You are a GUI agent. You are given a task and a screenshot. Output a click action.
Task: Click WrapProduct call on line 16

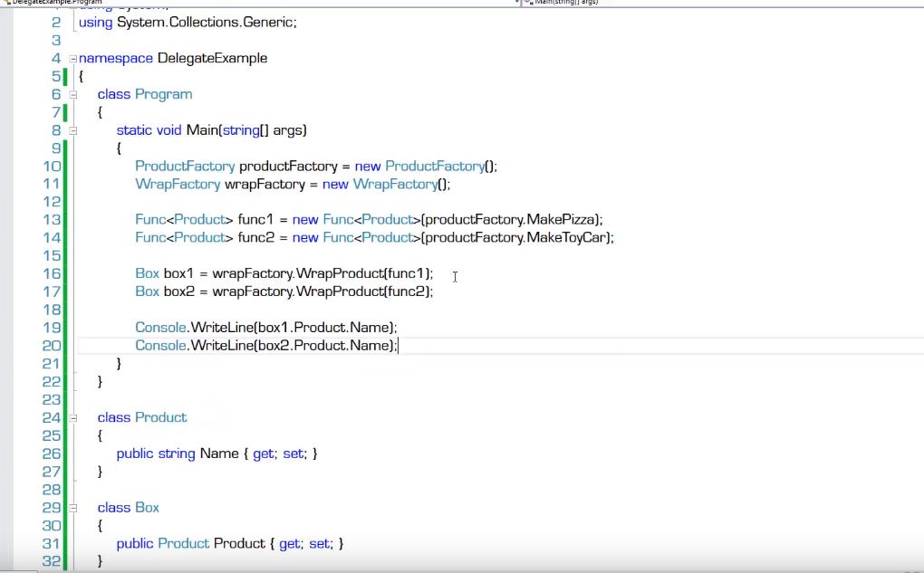(340, 273)
